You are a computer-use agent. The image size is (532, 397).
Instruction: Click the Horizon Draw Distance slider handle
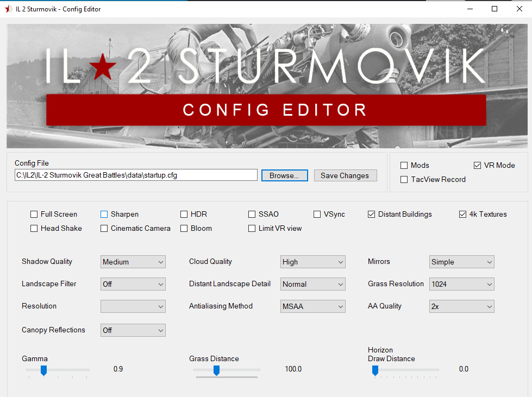(x=375, y=370)
